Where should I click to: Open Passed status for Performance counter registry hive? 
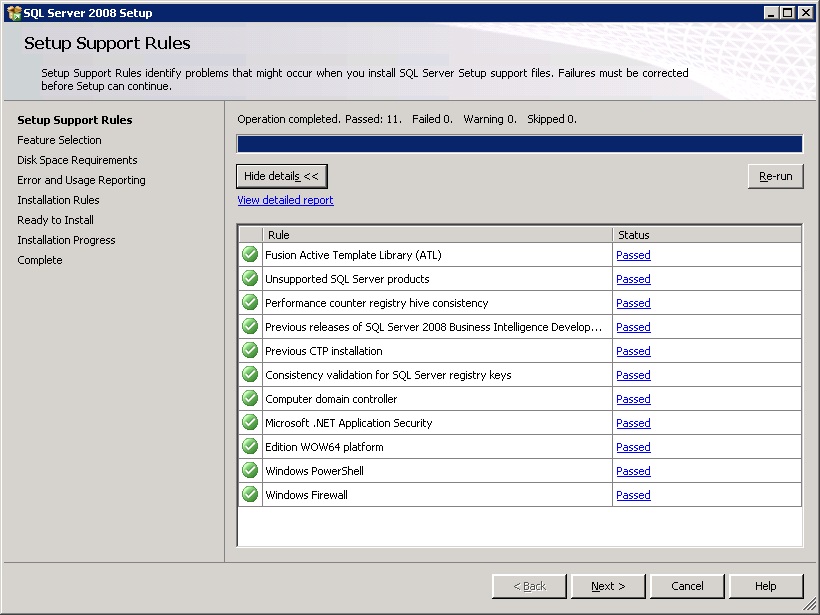pos(633,303)
